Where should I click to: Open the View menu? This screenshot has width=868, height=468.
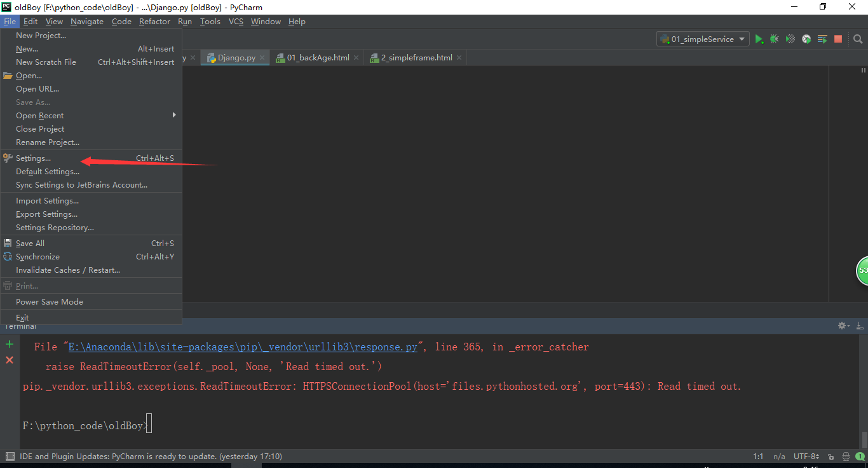pos(54,22)
